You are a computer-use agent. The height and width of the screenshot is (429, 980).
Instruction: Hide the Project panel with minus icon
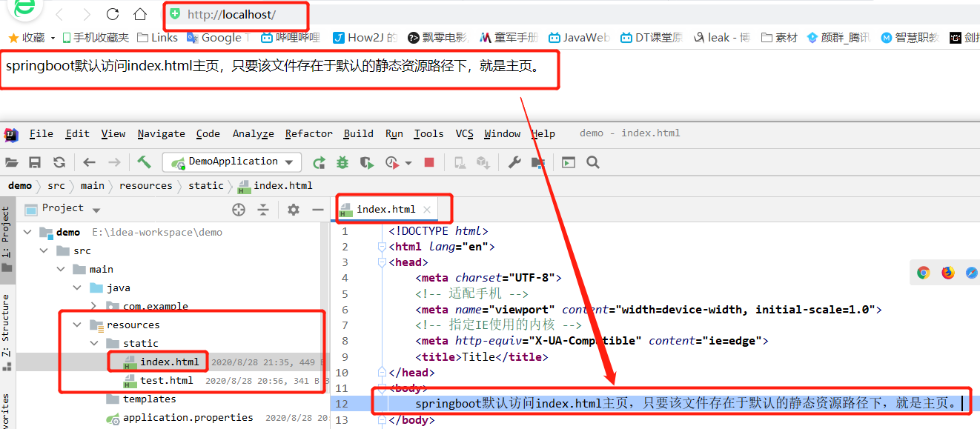click(x=317, y=210)
